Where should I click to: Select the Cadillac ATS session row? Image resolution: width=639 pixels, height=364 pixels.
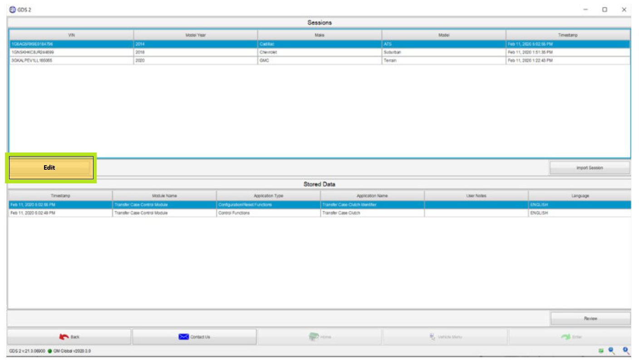pos(319,44)
